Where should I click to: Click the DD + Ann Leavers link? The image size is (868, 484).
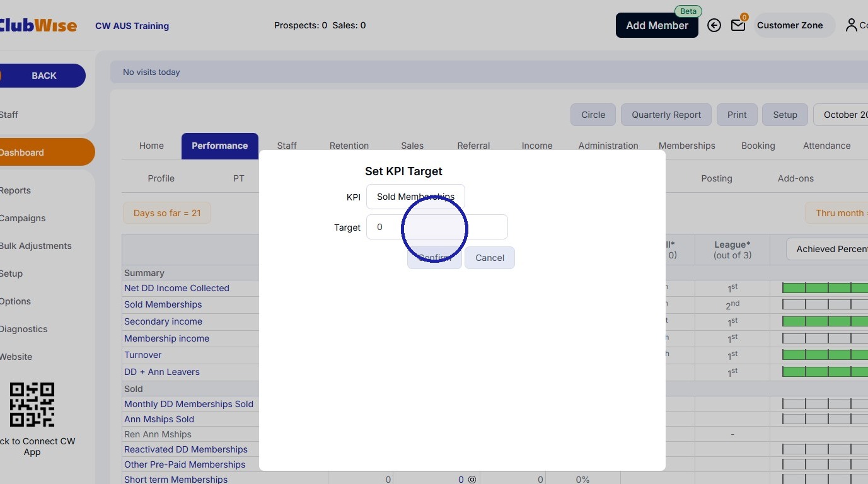162,372
